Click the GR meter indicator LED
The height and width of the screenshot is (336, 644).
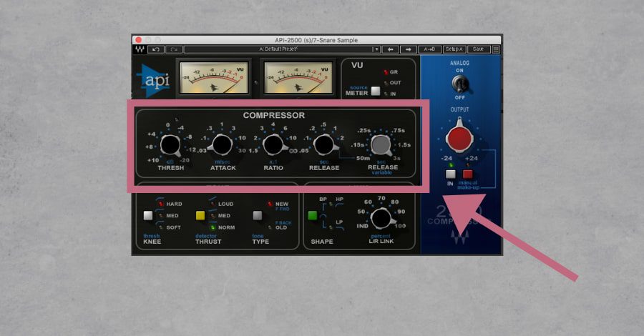point(386,72)
